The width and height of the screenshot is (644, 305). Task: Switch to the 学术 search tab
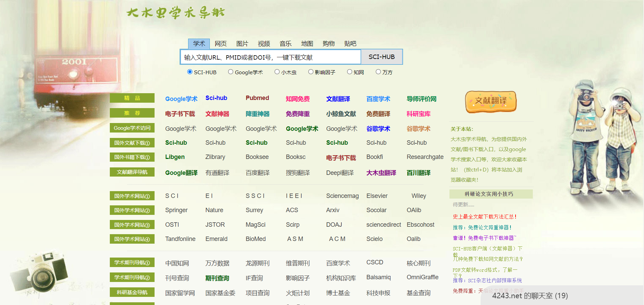[x=199, y=44]
